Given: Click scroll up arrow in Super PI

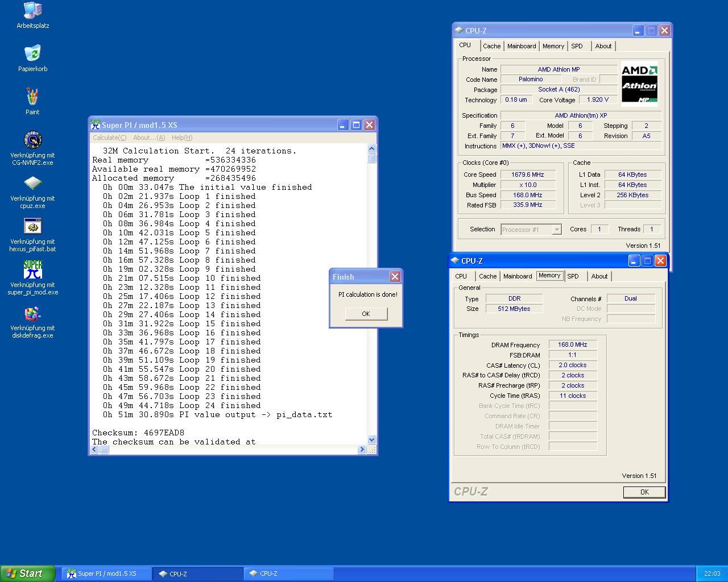Looking at the screenshot, I should click(x=372, y=148).
